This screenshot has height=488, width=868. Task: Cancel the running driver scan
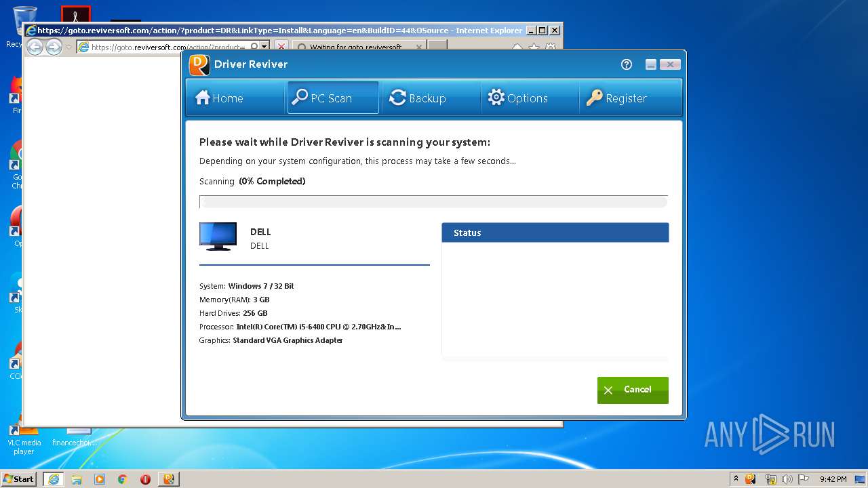pyautogui.click(x=633, y=390)
